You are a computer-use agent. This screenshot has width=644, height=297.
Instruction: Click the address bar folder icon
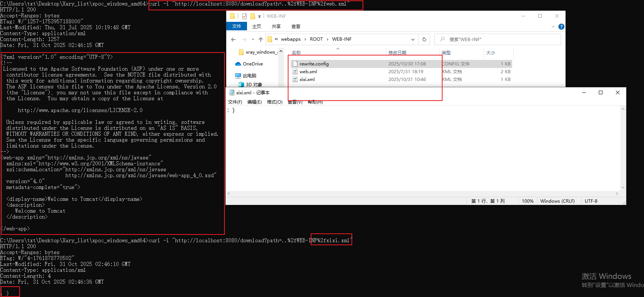(270, 39)
